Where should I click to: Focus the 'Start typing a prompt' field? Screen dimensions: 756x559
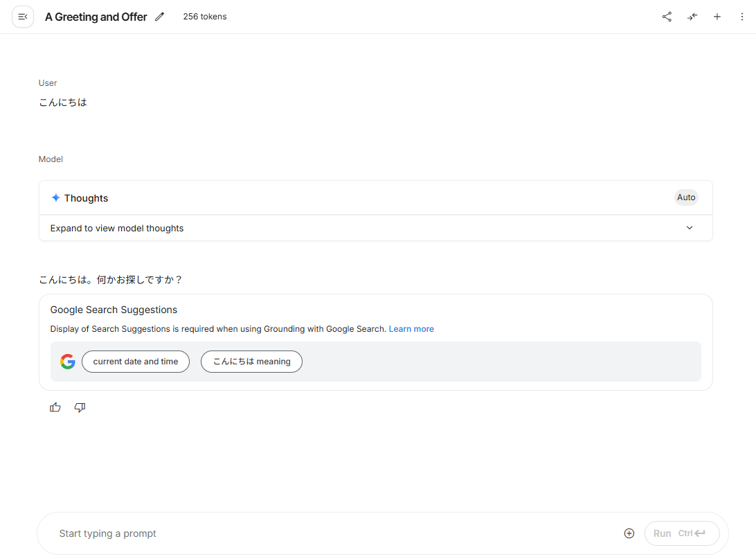[332, 533]
